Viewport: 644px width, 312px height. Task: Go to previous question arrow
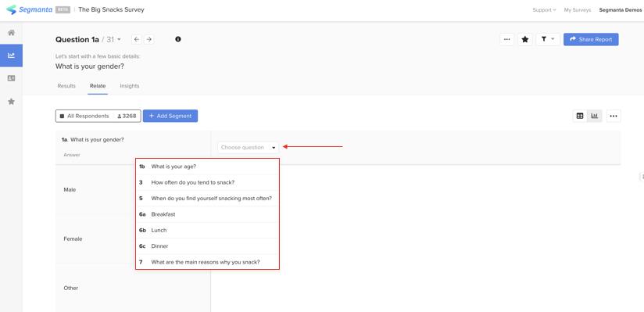point(137,39)
